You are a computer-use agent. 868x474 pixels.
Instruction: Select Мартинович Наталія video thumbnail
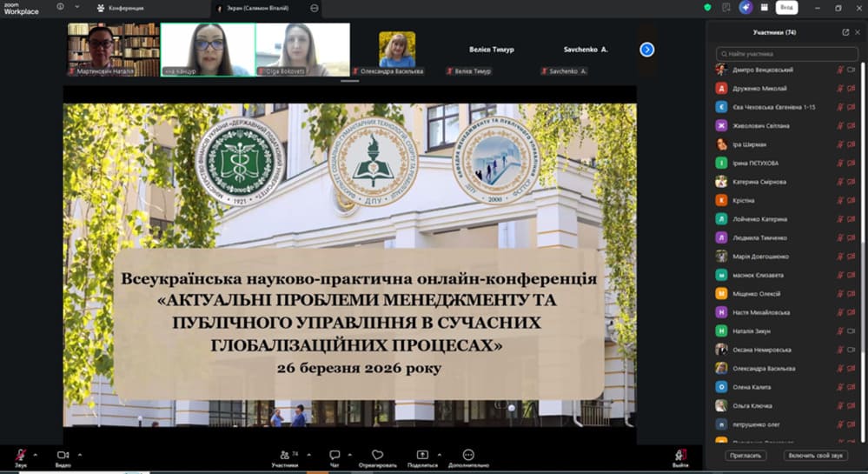pos(114,50)
